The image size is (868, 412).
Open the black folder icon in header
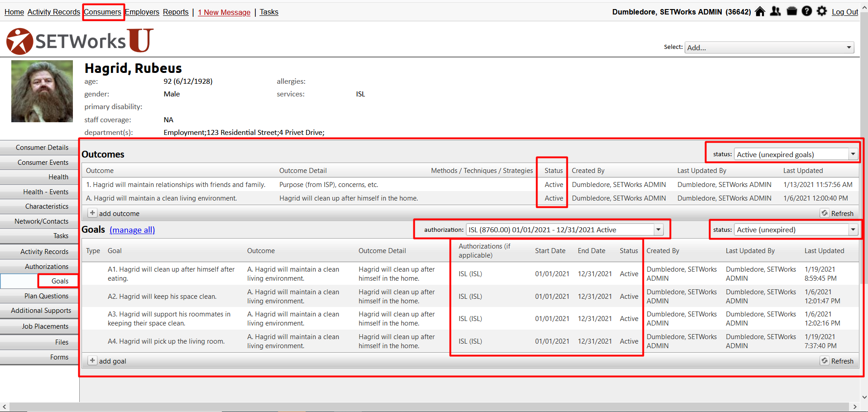(791, 11)
